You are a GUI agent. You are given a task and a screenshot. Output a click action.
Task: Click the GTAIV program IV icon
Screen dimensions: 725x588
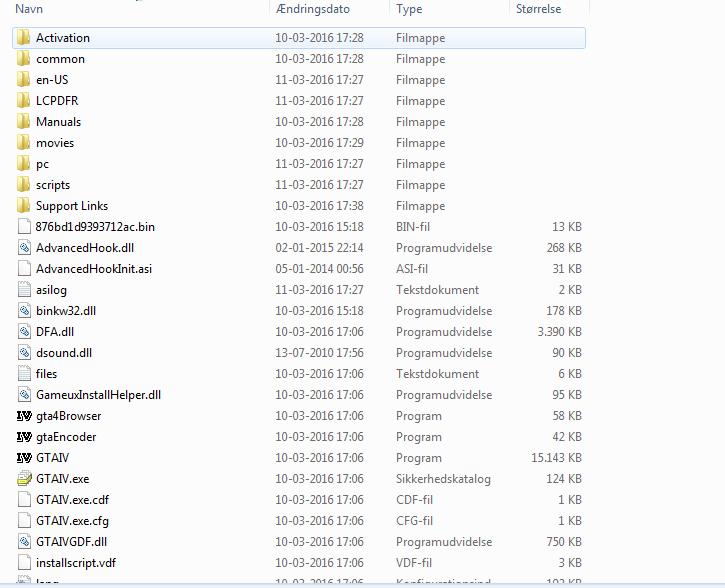(24, 458)
